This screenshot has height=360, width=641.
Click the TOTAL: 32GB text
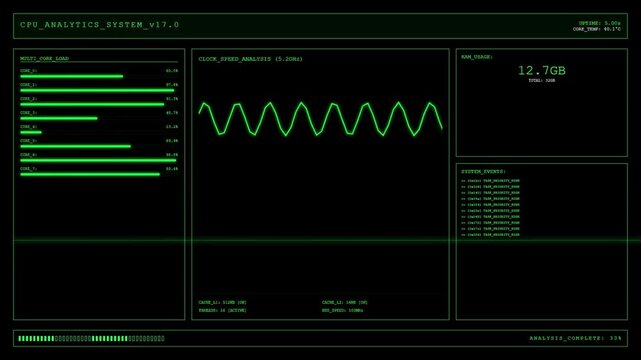pyautogui.click(x=542, y=80)
